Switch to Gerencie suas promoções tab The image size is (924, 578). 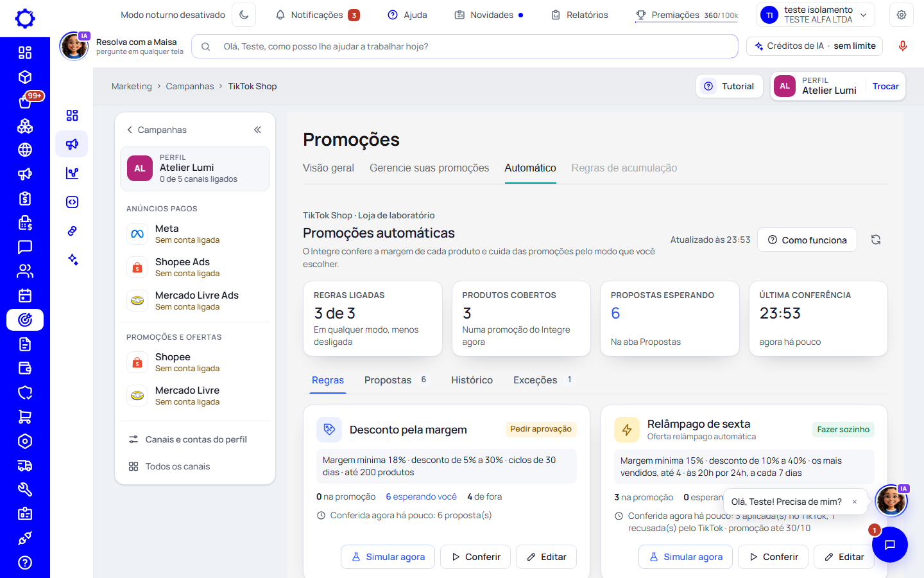429,168
